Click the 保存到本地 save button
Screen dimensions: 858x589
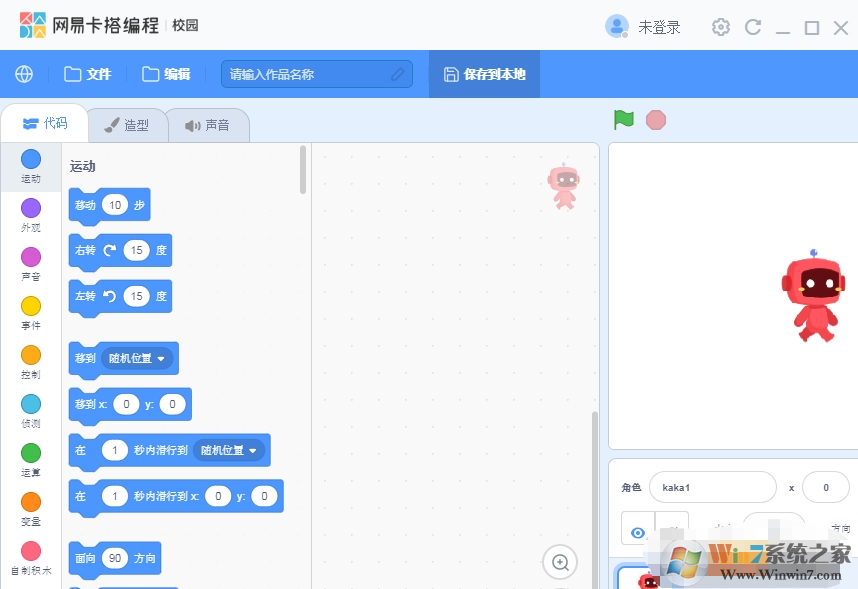(x=483, y=73)
